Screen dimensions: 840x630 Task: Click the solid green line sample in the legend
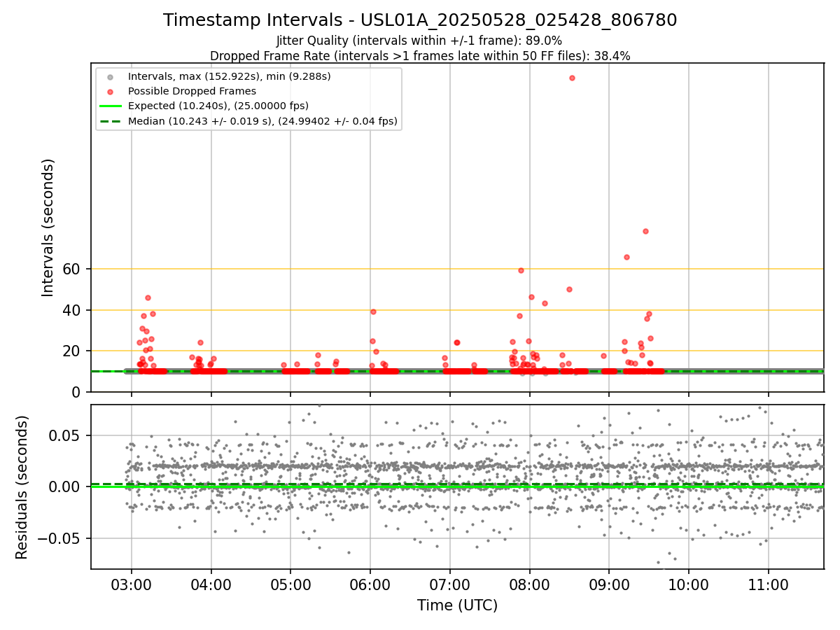click(x=110, y=106)
